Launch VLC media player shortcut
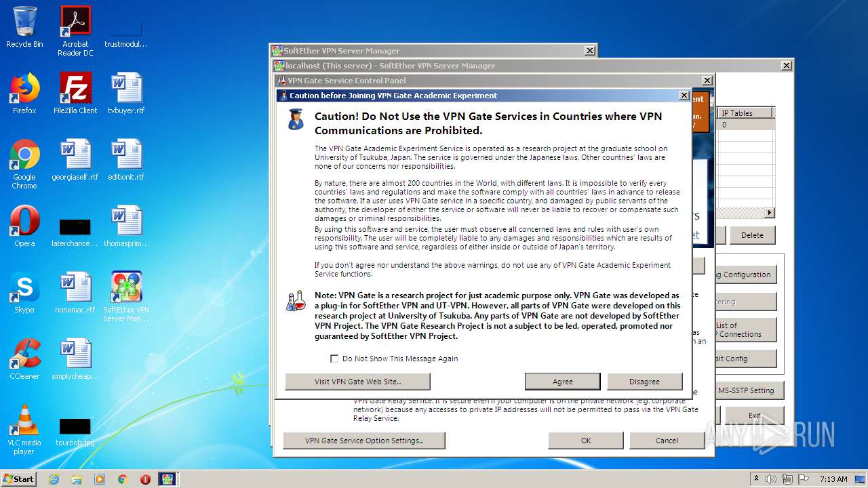 coord(24,430)
